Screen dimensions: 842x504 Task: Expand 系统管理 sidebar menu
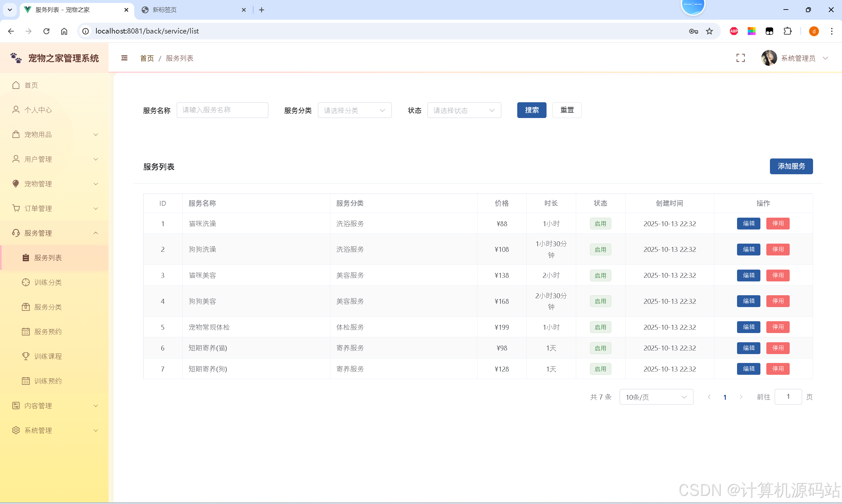54,430
